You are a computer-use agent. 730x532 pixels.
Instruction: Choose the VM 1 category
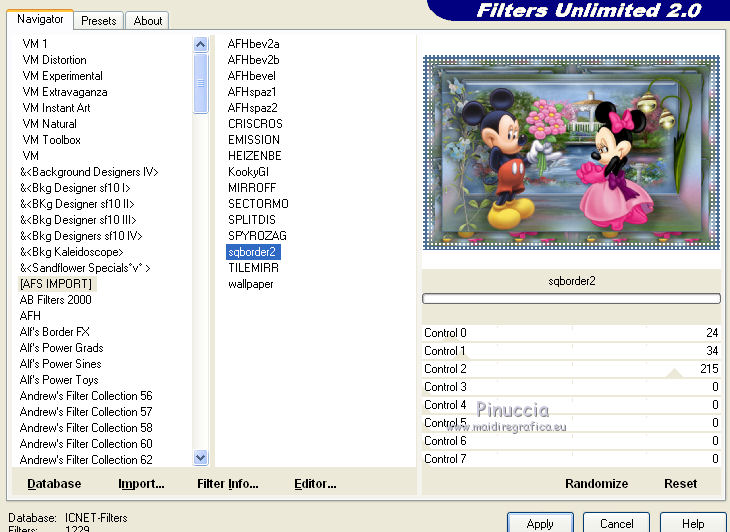35,44
